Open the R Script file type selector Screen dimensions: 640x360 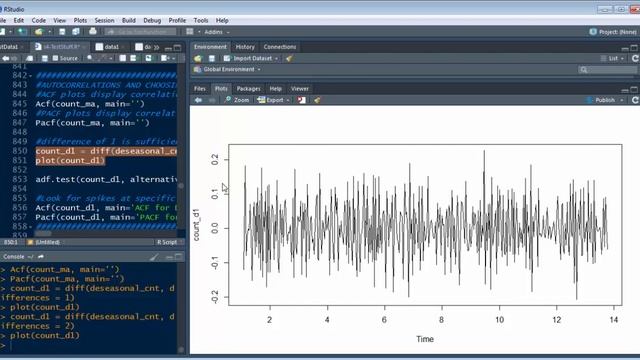click(x=169, y=242)
